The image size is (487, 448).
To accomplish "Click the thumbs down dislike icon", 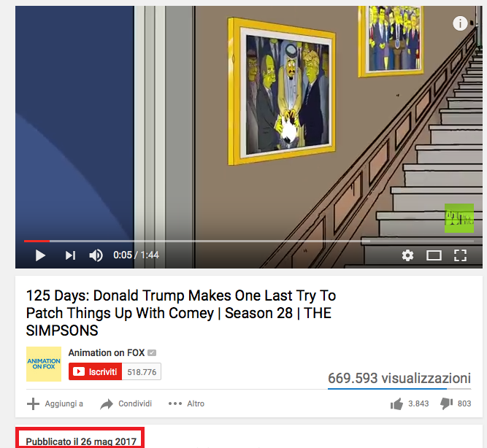I will (446, 404).
